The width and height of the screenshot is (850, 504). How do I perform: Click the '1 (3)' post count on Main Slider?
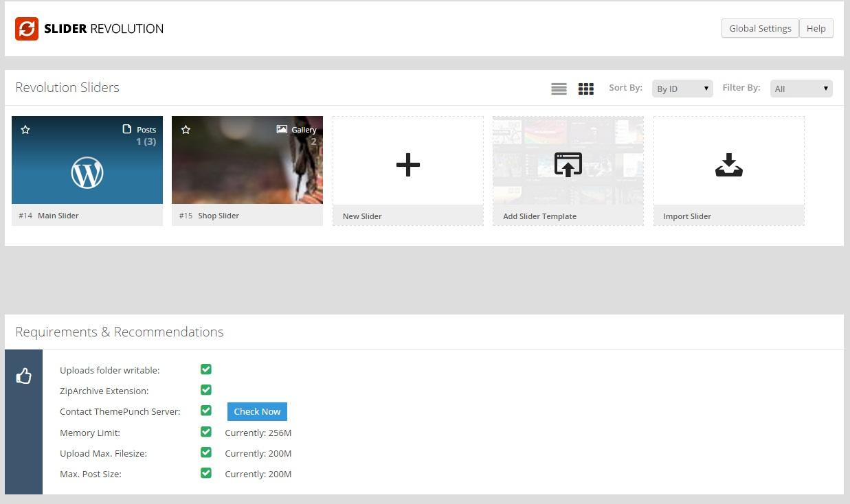click(x=146, y=142)
